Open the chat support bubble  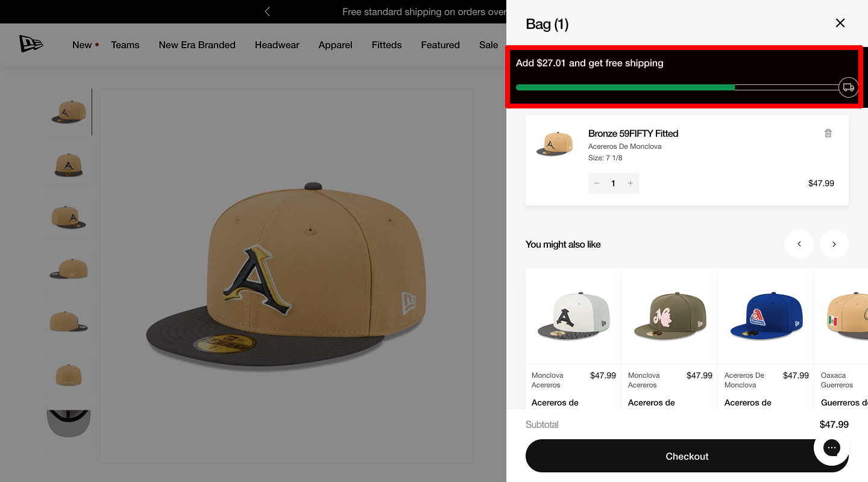click(x=832, y=447)
